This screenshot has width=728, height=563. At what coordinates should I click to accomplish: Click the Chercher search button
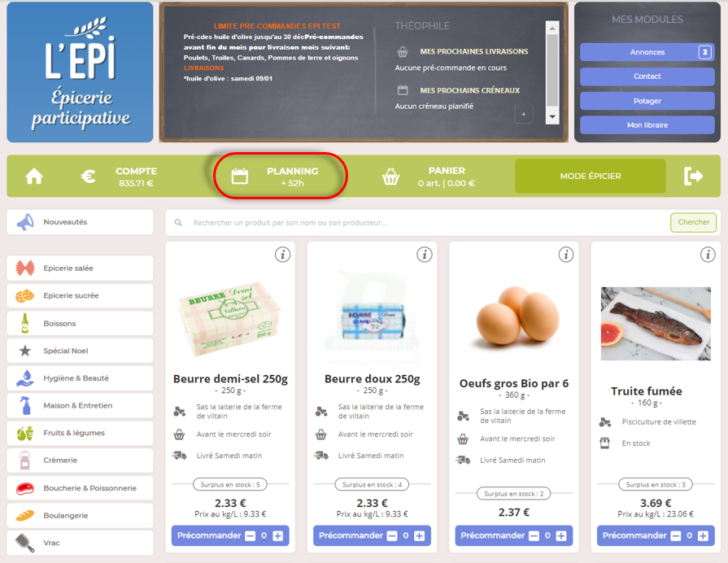point(693,222)
